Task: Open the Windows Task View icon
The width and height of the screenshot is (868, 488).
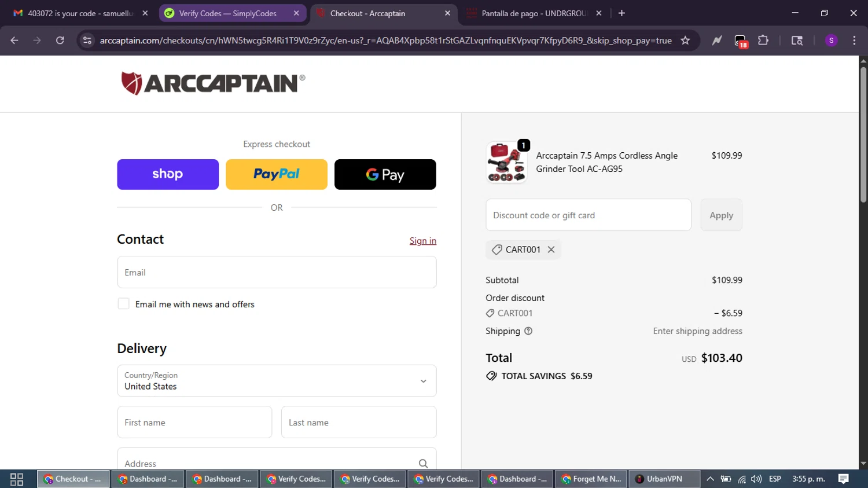Action: pyautogui.click(x=17, y=479)
